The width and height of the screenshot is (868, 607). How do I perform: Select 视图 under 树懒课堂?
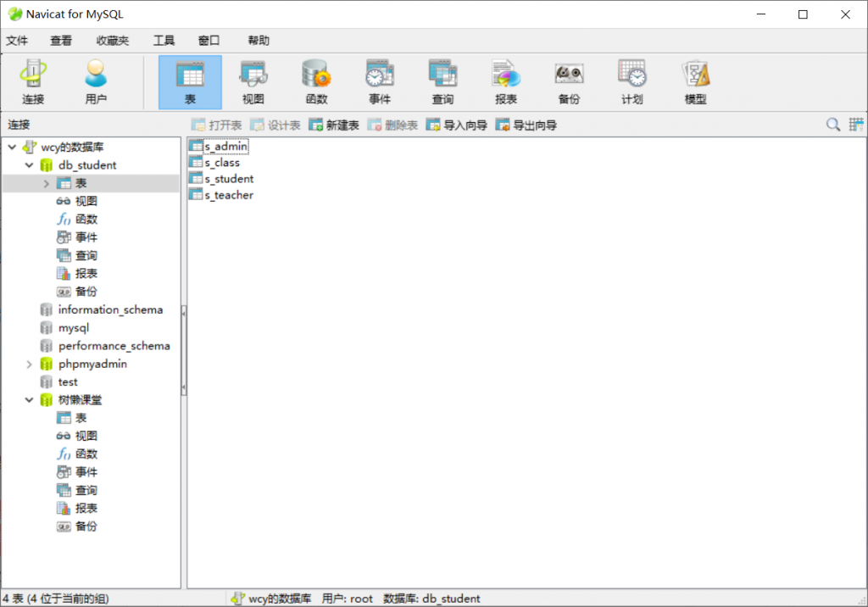(77, 436)
